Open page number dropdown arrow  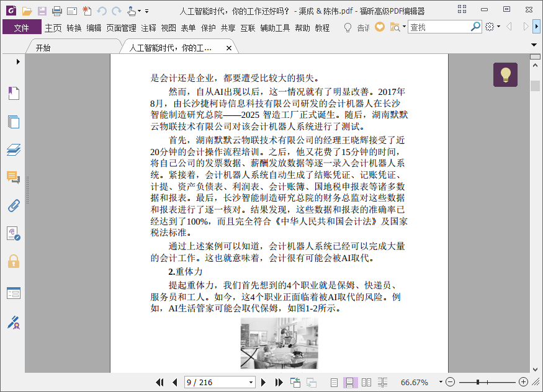[251, 383]
